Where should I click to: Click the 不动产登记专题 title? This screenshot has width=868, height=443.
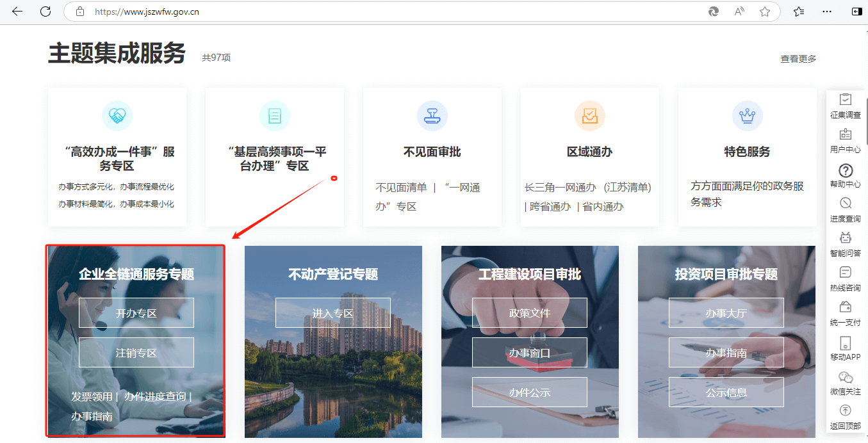click(x=333, y=275)
